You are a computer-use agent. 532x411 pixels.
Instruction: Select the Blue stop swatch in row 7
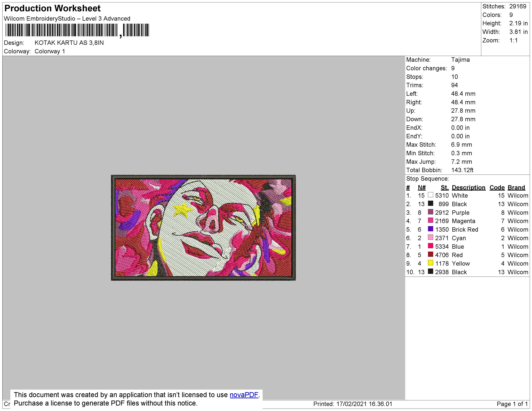[430, 246]
